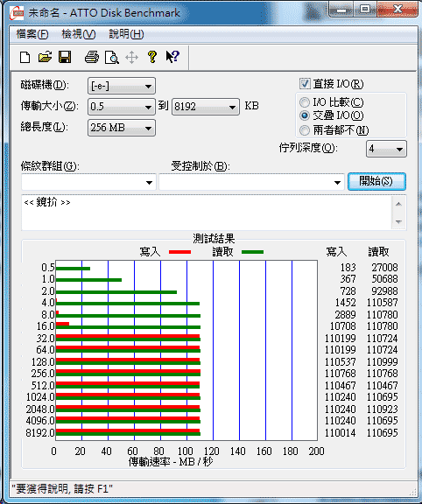Activate context help pointer icon
The height and width of the screenshot is (504, 422).
172,57
